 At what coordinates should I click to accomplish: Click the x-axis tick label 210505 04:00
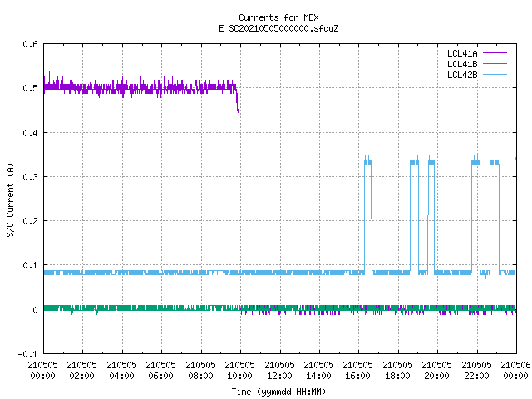121,371
